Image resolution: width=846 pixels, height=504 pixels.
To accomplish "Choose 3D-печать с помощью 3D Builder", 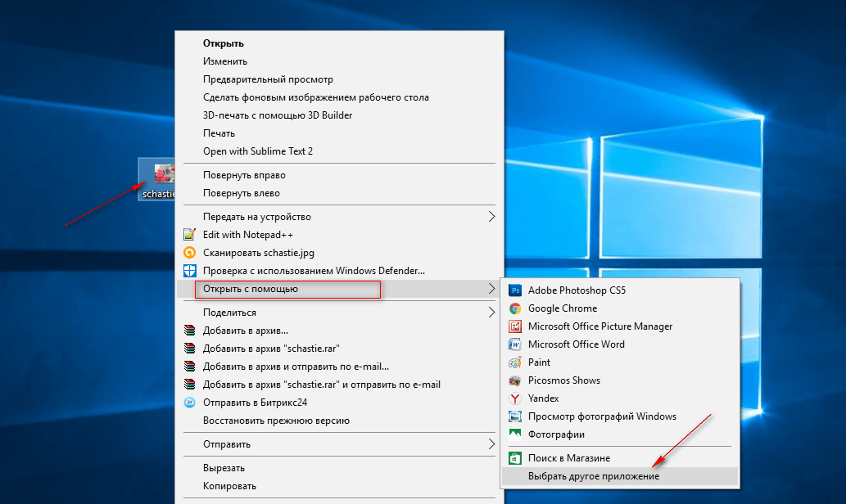I will 278,115.
